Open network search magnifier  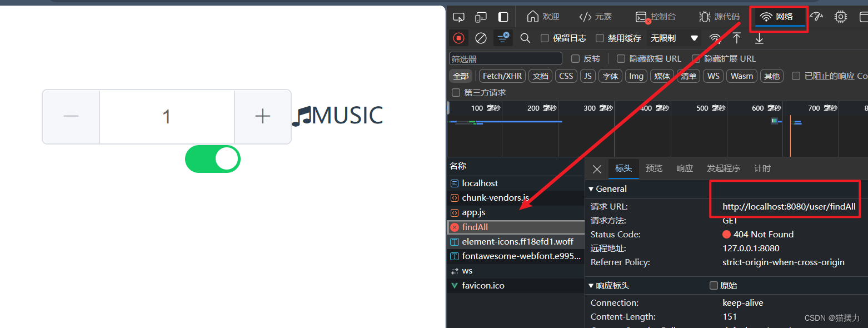click(x=525, y=38)
